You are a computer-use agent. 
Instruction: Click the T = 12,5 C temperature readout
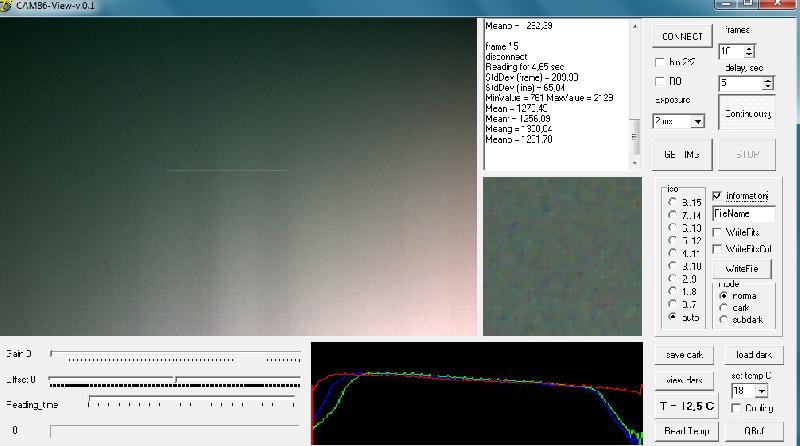tap(687, 406)
